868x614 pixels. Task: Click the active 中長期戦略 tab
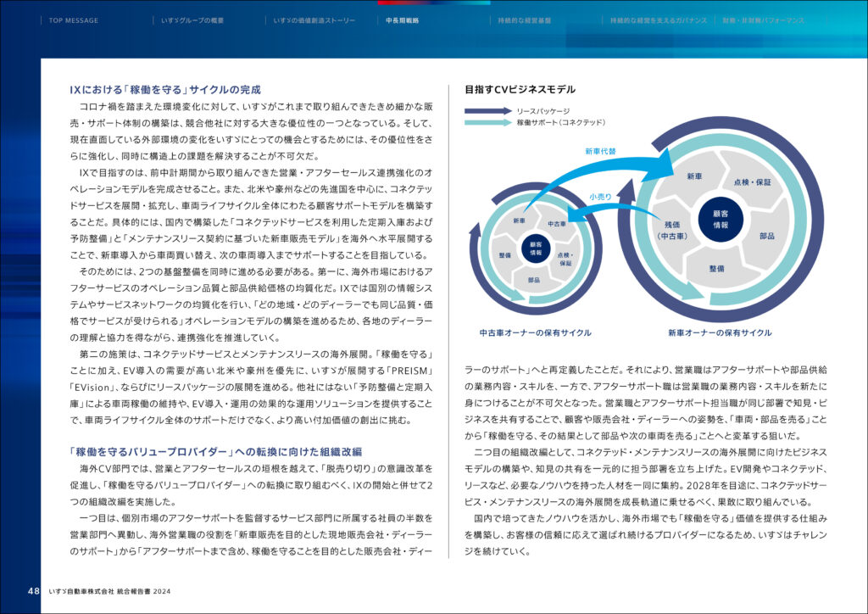[403, 20]
